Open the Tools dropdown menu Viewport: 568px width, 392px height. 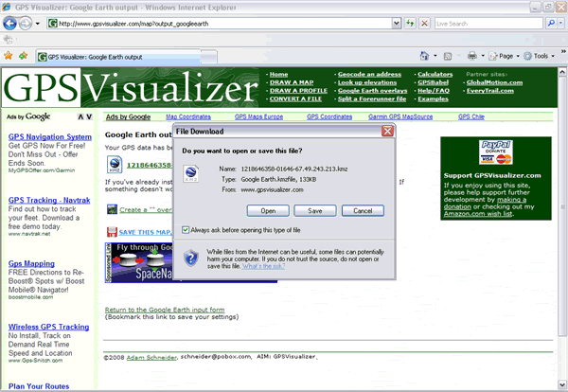pos(545,56)
